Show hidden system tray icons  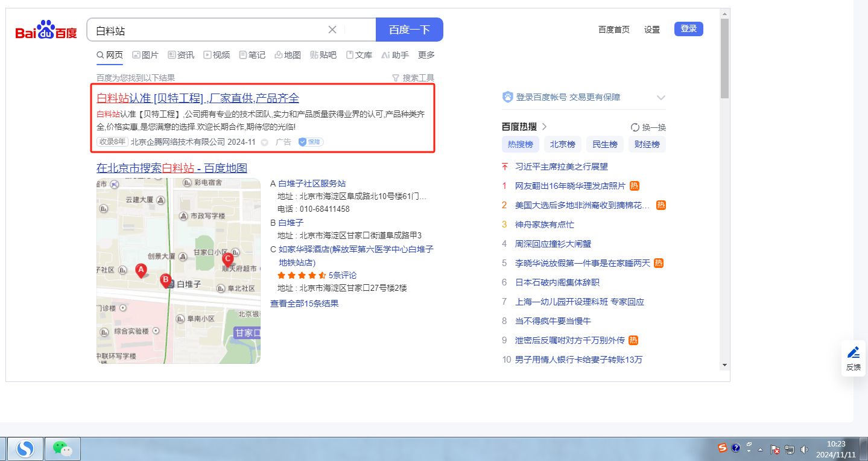pyautogui.click(x=760, y=450)
